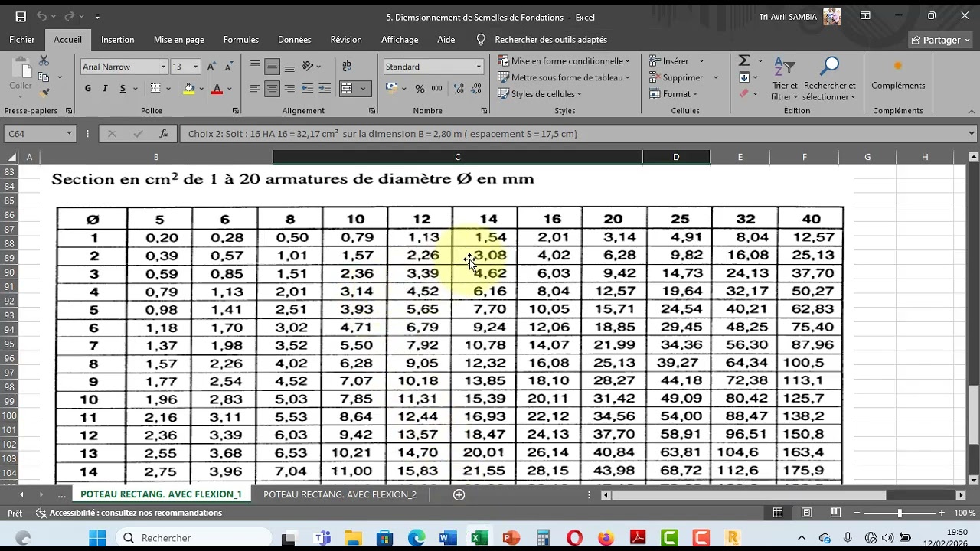Switch to the Insertion tab

coord(118,40)
